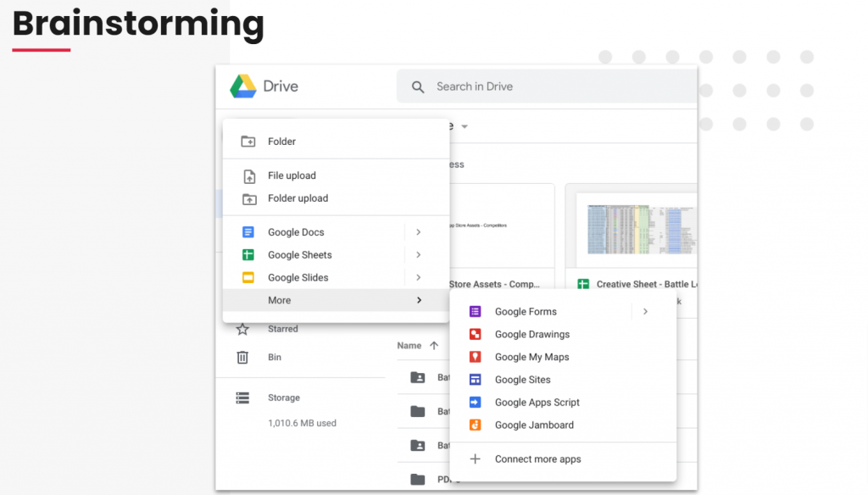Image resolution: width=868 pixels, height=495 pixels.
Task: Select Folder menu entry text
Action: click(281, 142)
